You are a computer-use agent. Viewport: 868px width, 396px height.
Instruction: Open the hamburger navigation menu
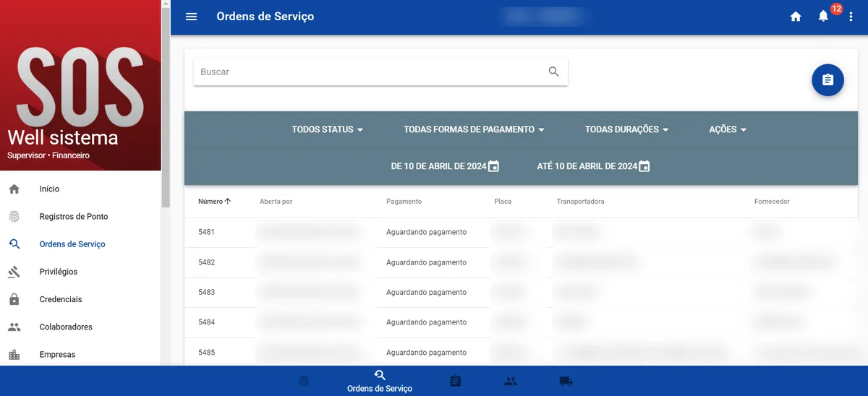click(191, 17)
